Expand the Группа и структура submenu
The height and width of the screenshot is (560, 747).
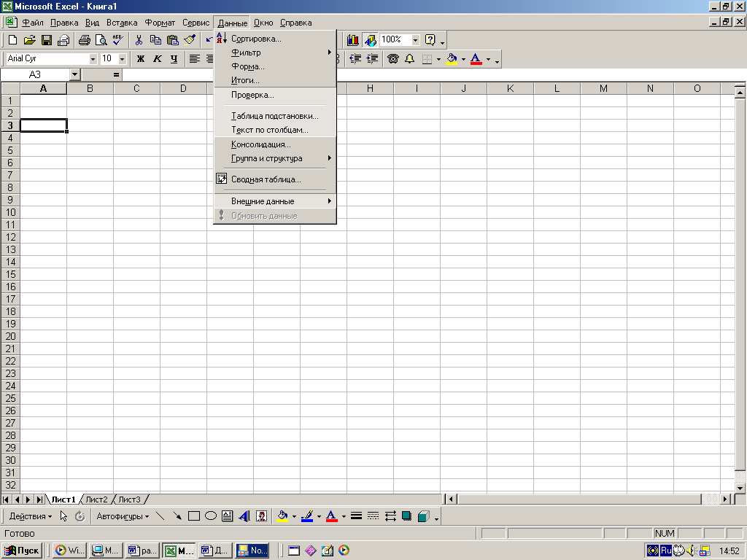click(275, 158)
